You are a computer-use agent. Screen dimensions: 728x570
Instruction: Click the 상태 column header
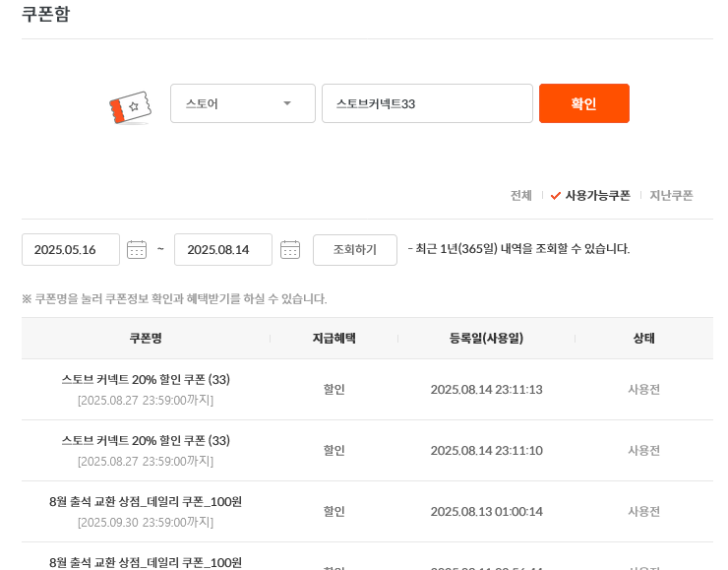(x=644, y=339)
